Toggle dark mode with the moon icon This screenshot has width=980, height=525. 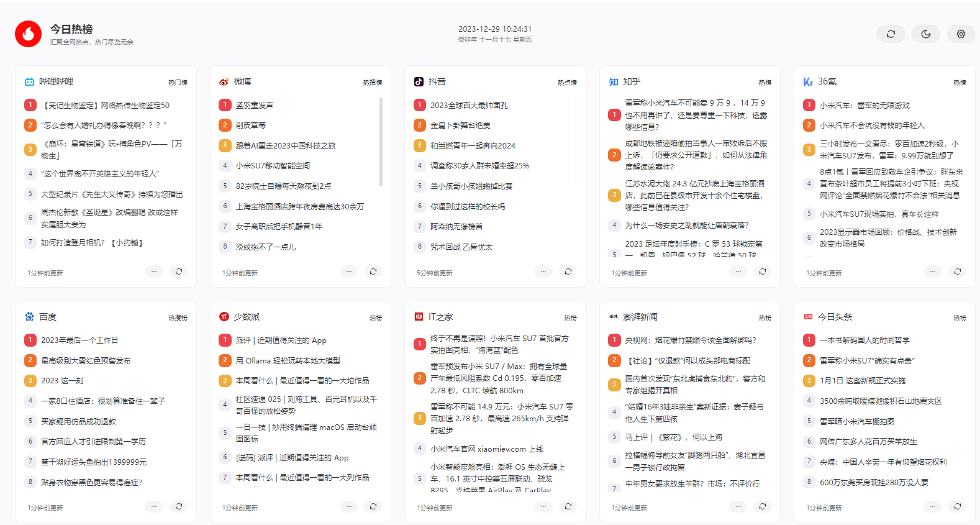926,34
